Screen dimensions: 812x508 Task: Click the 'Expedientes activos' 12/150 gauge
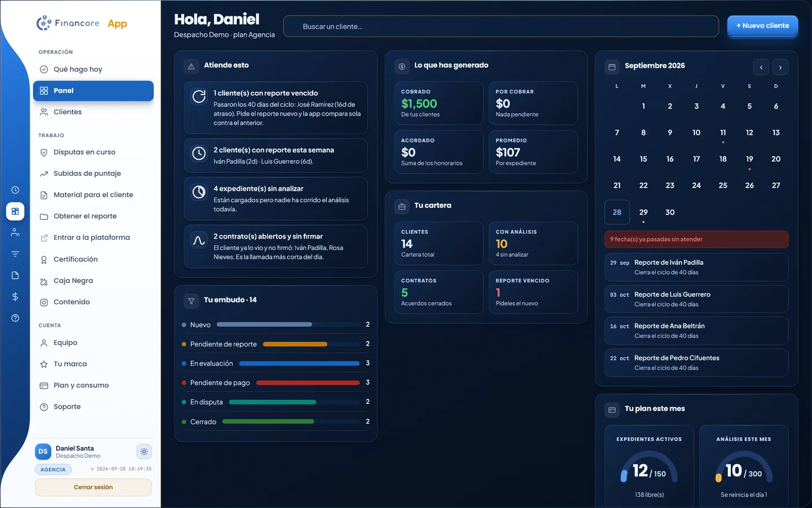(x=649, y=467)
